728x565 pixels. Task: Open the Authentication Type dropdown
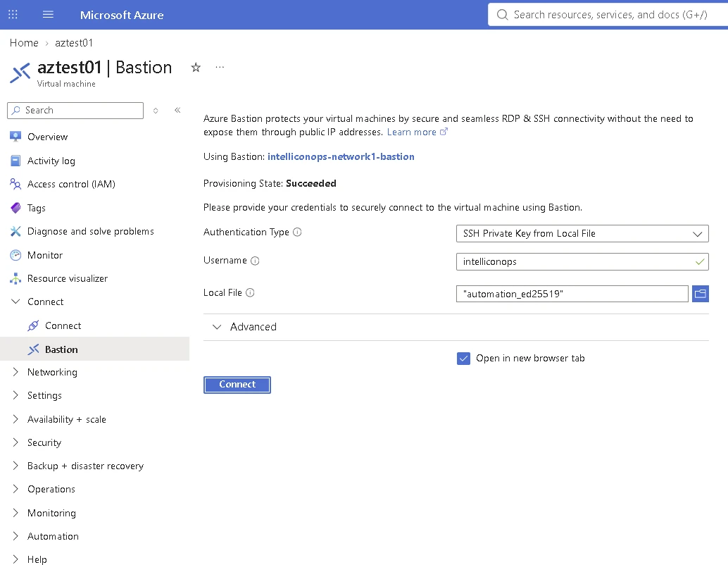[582, 233]
